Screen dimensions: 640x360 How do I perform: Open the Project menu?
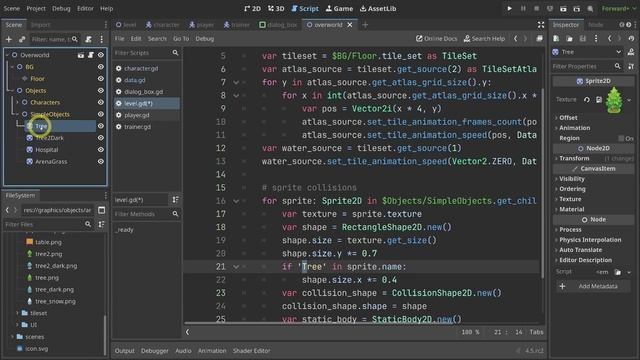pos(36,8)
